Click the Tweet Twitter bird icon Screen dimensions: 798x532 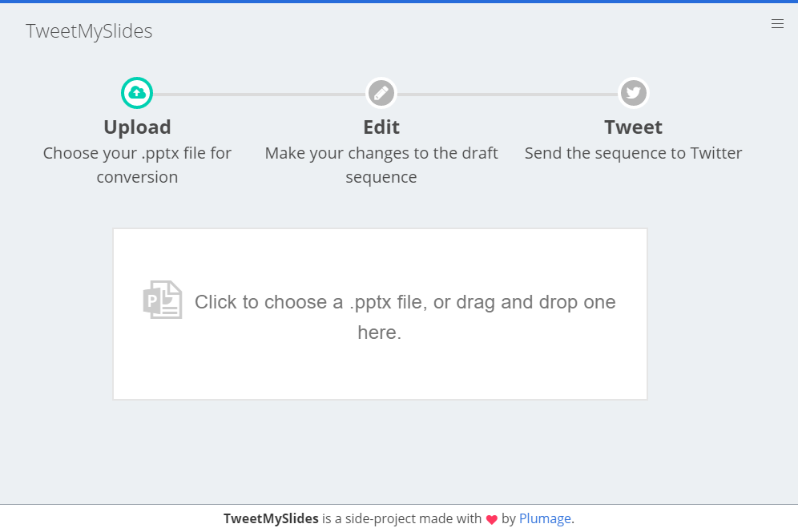pos(633,93)
